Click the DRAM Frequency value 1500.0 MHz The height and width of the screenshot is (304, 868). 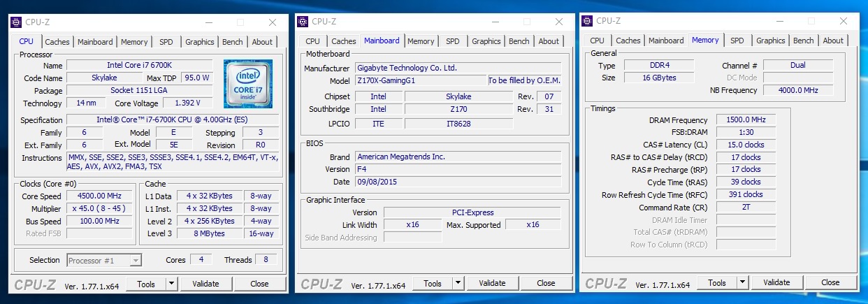746,120
